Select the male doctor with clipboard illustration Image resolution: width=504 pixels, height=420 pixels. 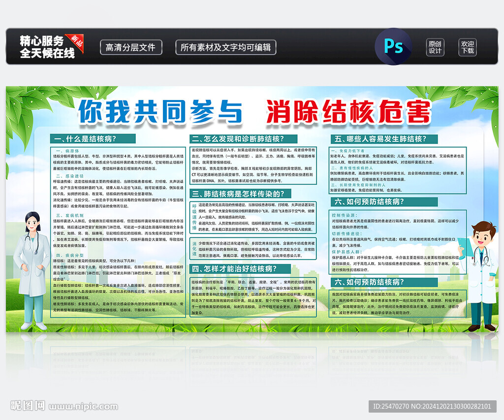[x=479, y=276]
